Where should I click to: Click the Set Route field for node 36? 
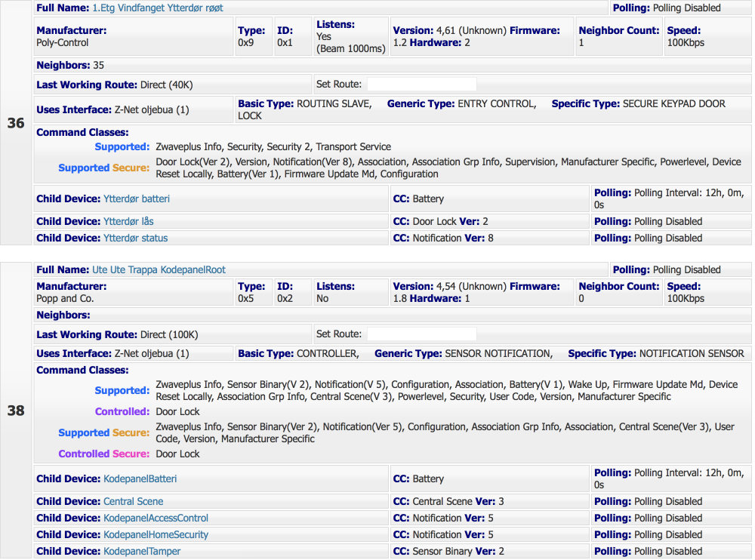pyautogui.click(x=421, y=85)
